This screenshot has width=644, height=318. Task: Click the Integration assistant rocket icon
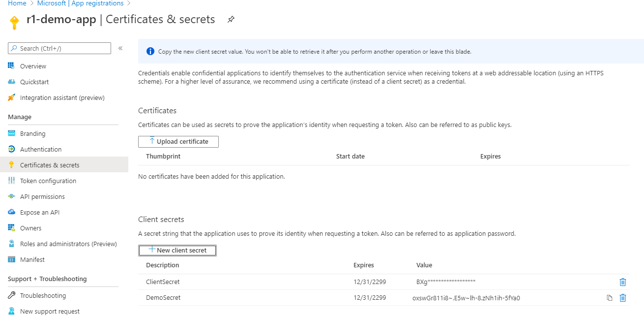[11, 97]
